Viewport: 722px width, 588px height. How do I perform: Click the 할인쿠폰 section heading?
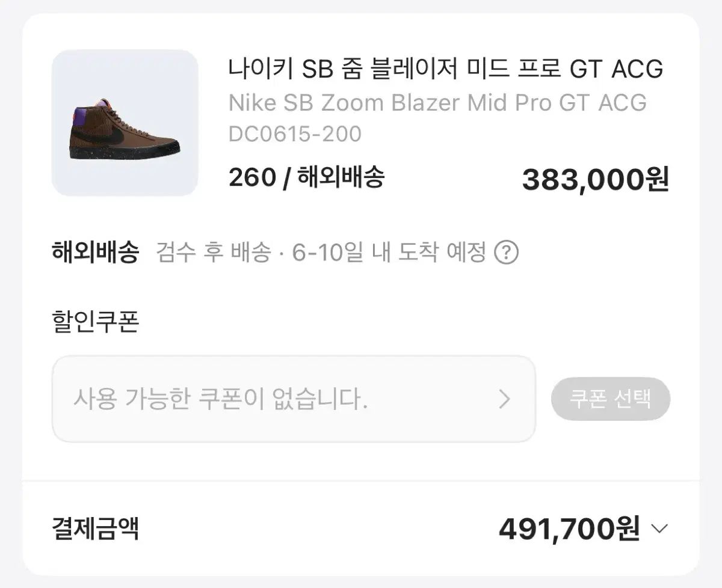tap(96, 322)
